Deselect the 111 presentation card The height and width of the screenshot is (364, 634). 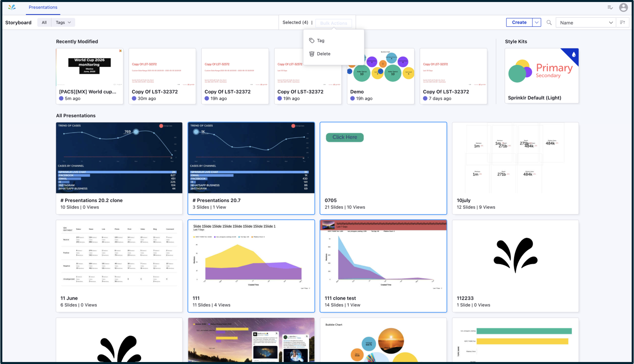click(x=251, y=266)
